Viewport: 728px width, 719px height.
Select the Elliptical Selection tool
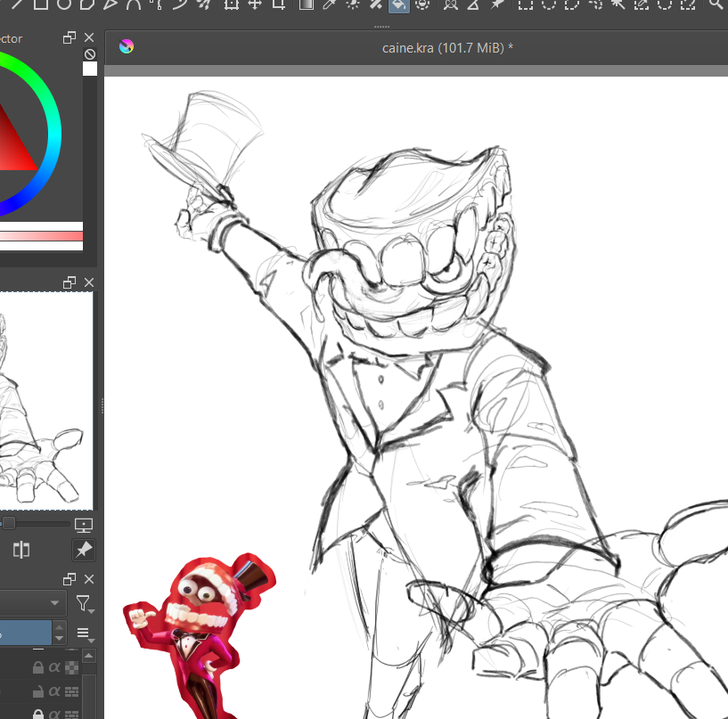pos(548,4)
